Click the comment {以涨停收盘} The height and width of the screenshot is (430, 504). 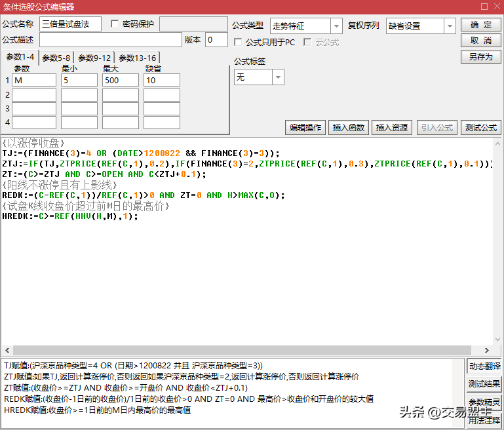click(33, 143)
